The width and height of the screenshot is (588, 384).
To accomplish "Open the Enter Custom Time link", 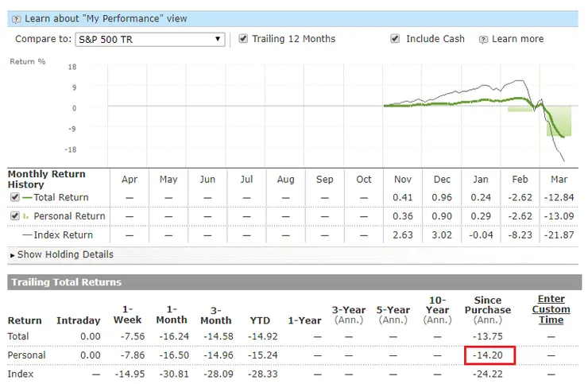I will click(x=551, y=309).
